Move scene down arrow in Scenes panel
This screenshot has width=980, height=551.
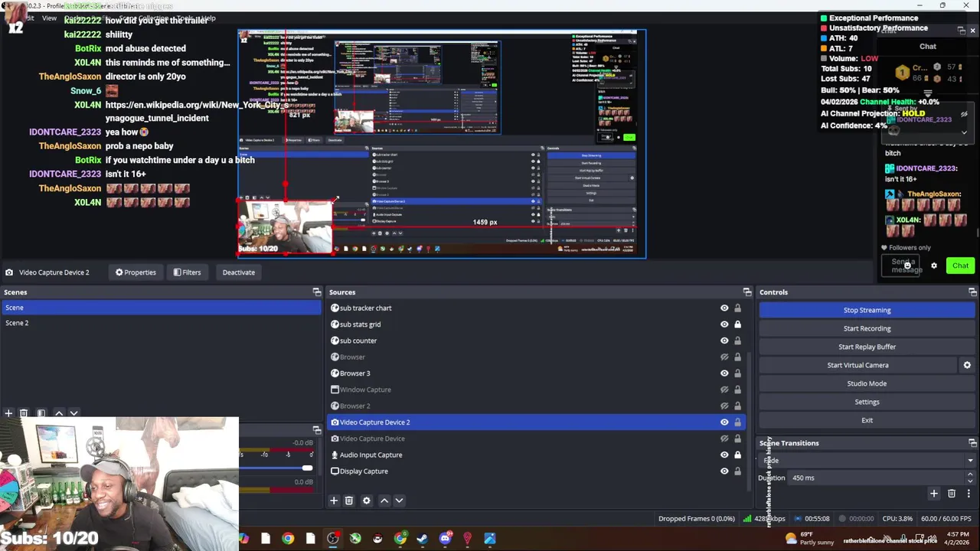(73, 413)
